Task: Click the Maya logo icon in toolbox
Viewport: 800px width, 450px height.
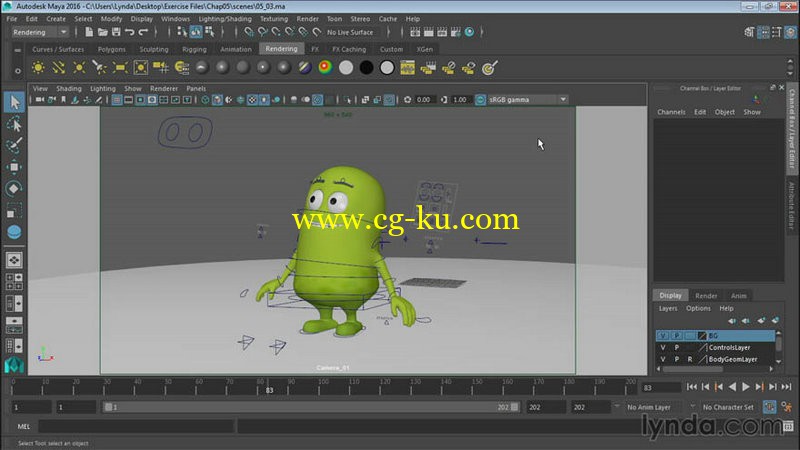Action: coord(14,365)
